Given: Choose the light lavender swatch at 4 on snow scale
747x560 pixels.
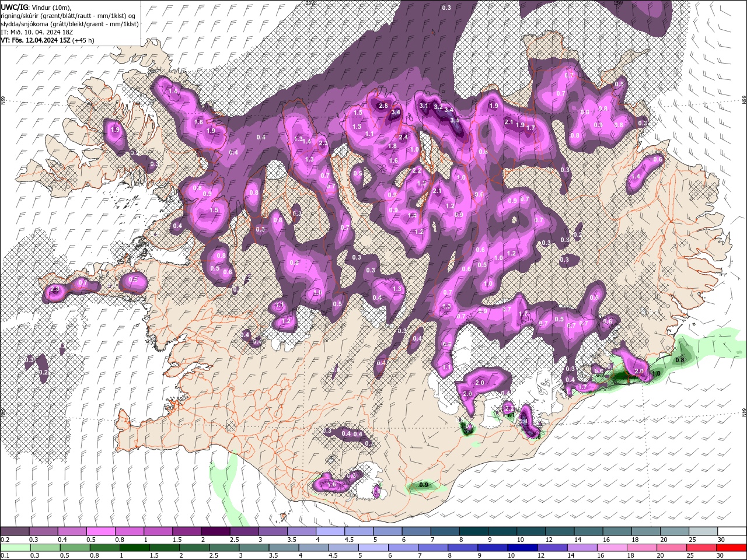Looking at the screenshot, I should (x=330, y=531).
